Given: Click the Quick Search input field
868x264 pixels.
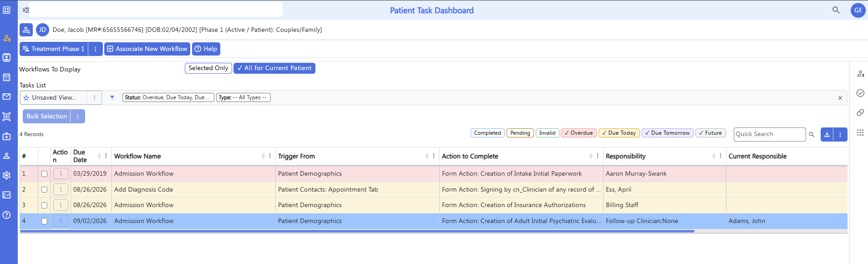Looking at the screenshot, I should [x=770, y=134].
